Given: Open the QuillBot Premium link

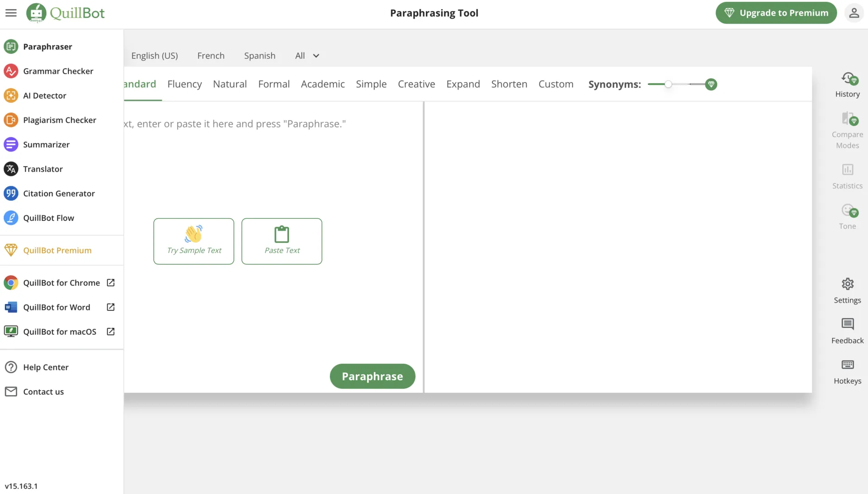Looking at the screenshot, I should coord(57,250).
